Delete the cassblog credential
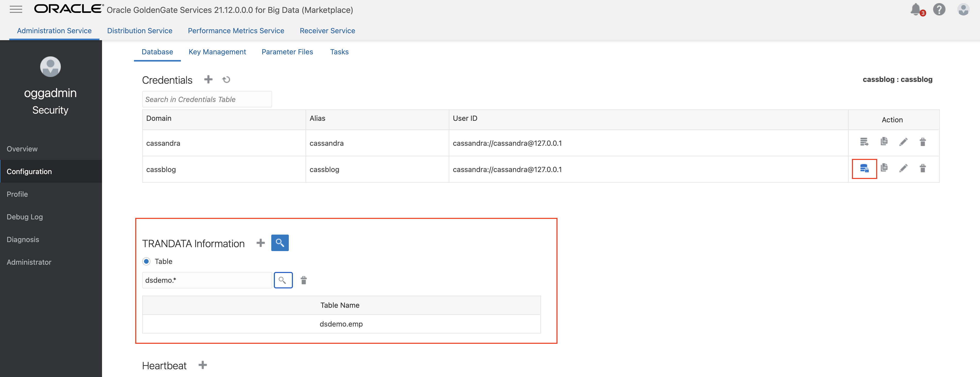The height and width of the screenshot is (377, 980). [923, 168]
